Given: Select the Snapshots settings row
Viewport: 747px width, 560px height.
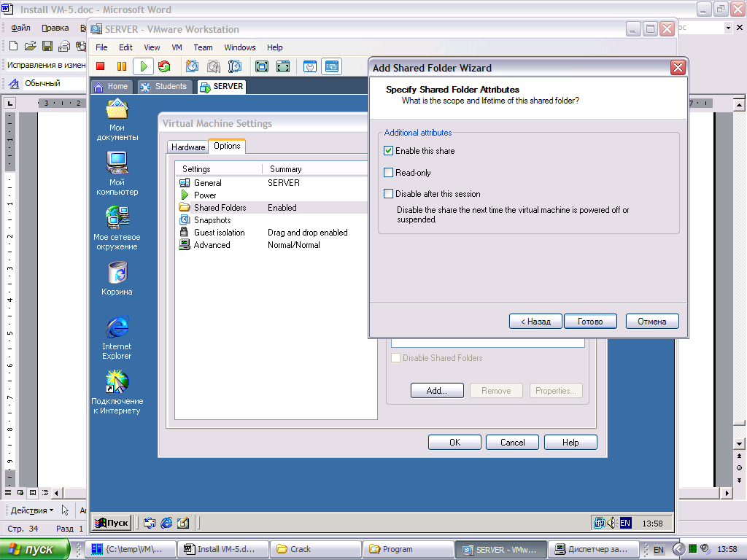Looking at the screenshot, I should tap(271, 220).
